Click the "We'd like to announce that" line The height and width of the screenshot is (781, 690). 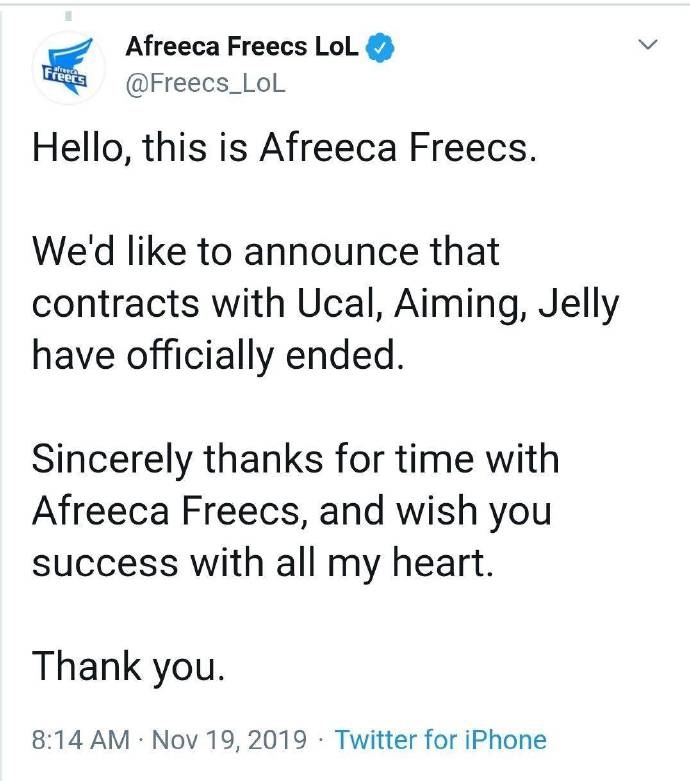(x=266, y=250)
